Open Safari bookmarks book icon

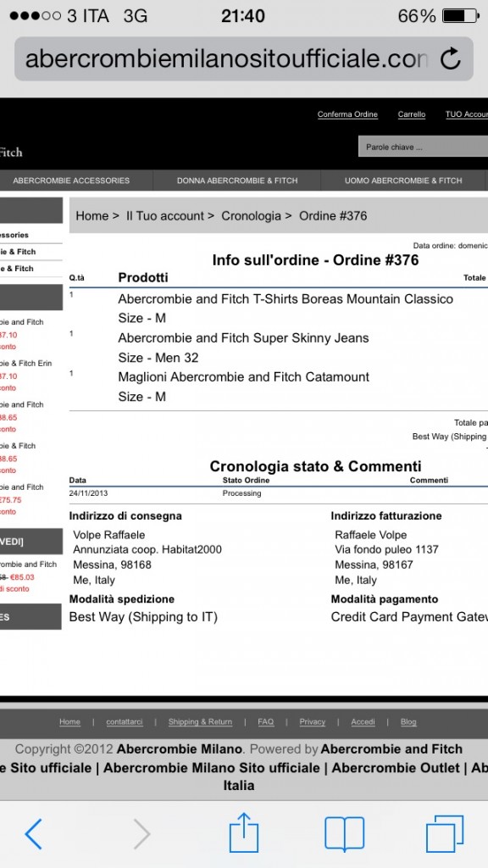[x=344, y=834]
